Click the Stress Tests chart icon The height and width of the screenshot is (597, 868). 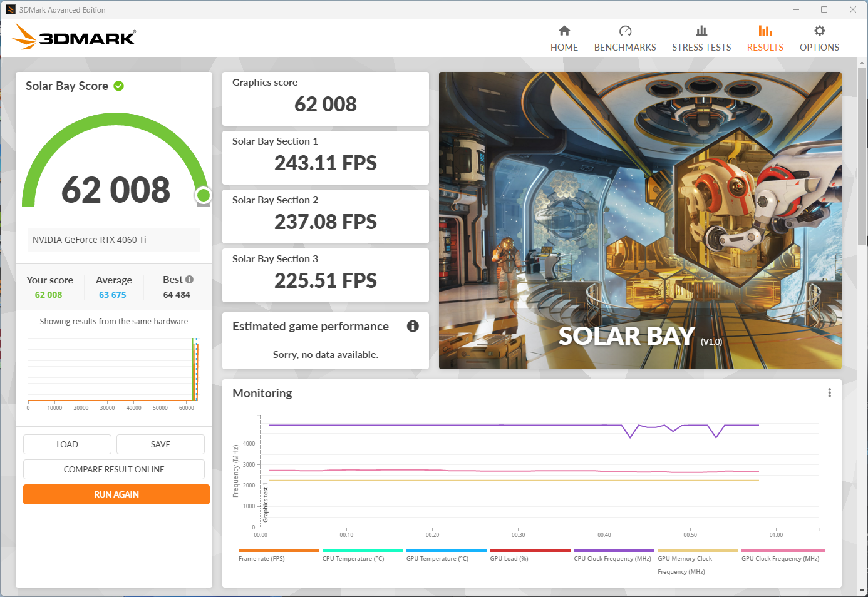[701, 31]
